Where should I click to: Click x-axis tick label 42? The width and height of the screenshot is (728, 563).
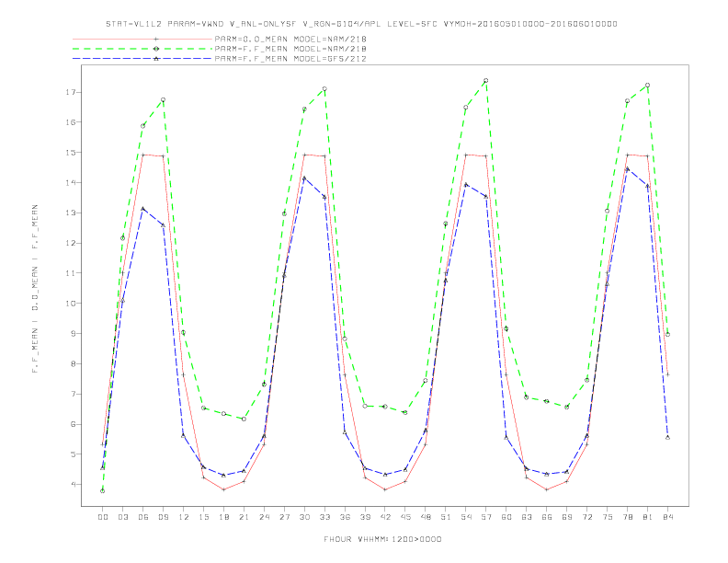385,517
